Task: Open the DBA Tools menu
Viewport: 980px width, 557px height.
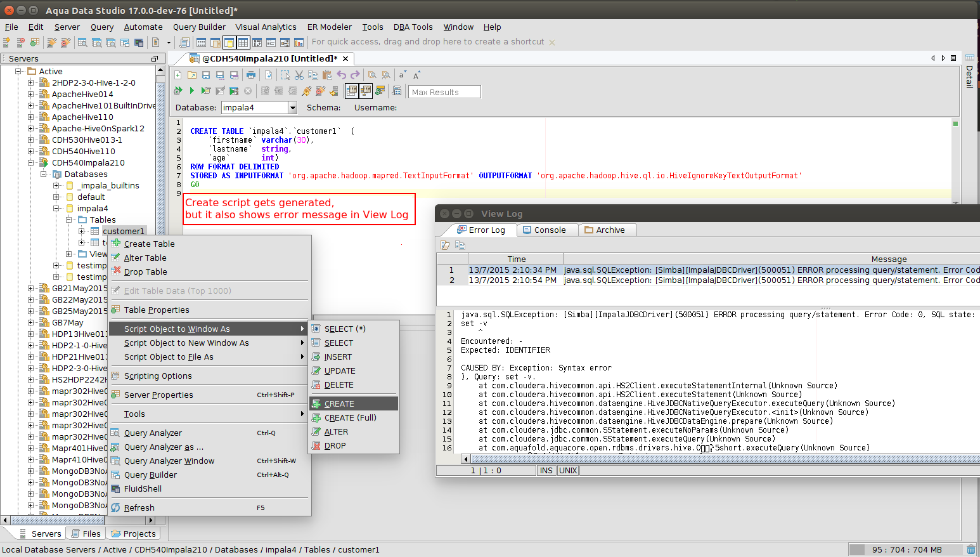Action: [413, 27]
